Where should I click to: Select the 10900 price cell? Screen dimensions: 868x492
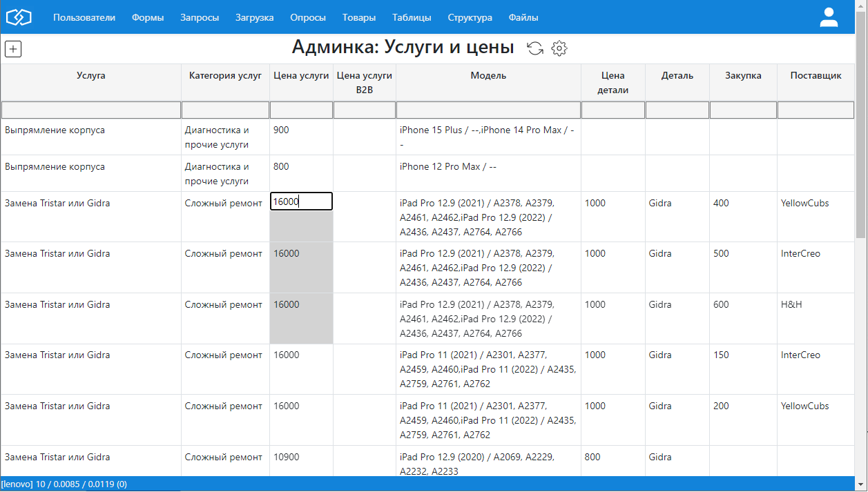(x=301, y=461)
